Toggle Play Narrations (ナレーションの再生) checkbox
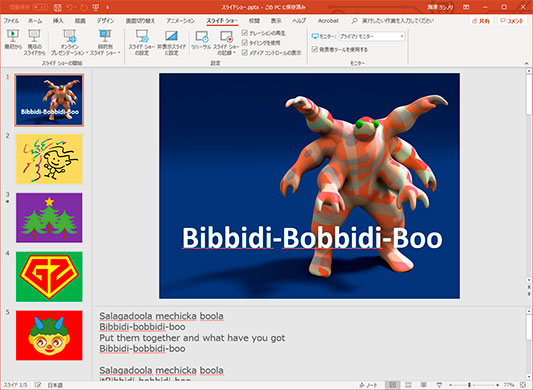This screenshot has width=533, height=390. tap(245, 33)
